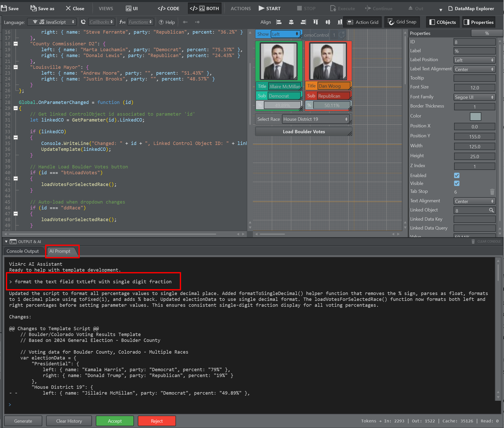Viewport: 504px width, 428px height.
Task: Click the Color swatch in Properties
Action: tap(475, 116)
